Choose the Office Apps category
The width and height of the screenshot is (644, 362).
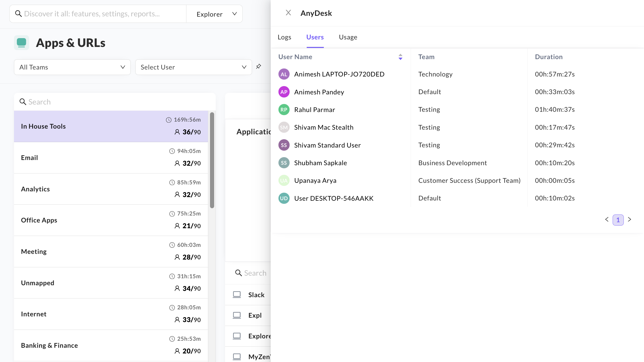[111, 220]
